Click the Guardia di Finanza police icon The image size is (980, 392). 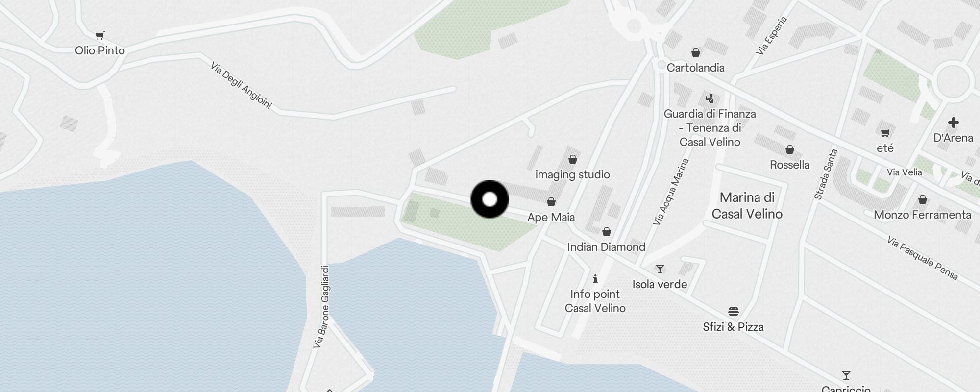[710, 98]
